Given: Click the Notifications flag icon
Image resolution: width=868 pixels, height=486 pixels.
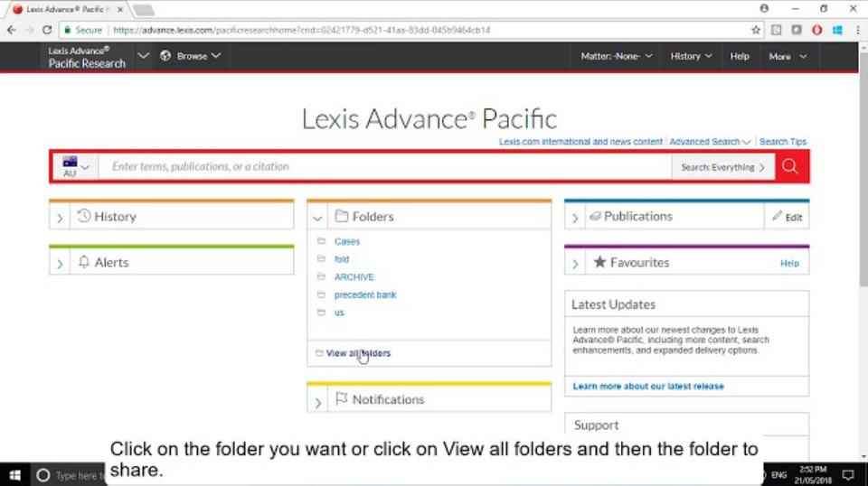Looking at the screenshot, I should click(x=341, y=398).
